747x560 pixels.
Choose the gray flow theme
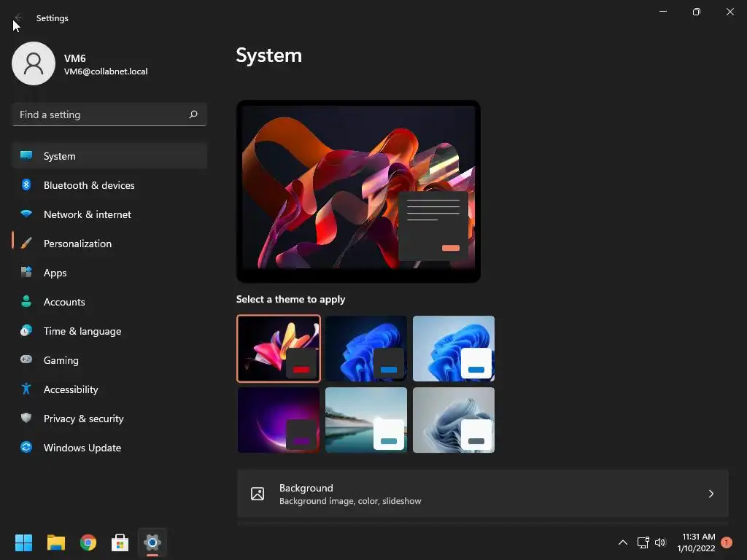point(454,420)
